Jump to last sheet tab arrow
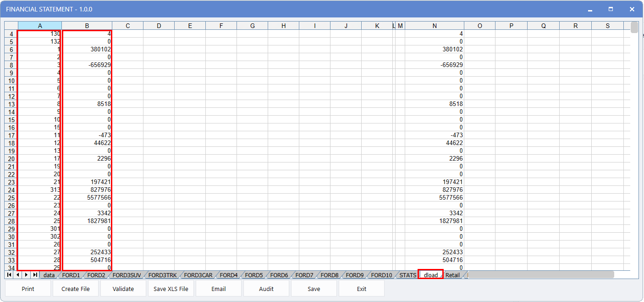Image resolution: width=644 pixels, height=302 pixels. [x=35, y=275]
